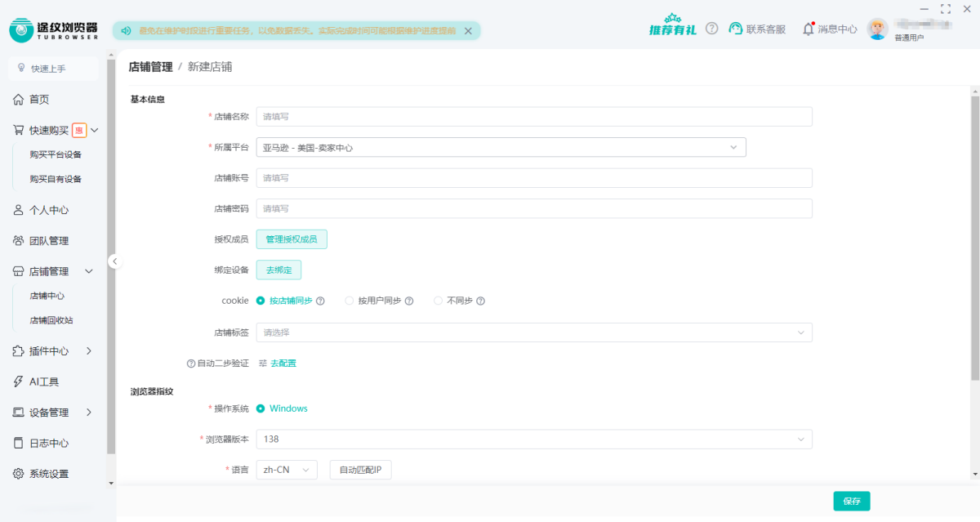Select 按用户同步 cookie radio button

[x=350, y=301]
